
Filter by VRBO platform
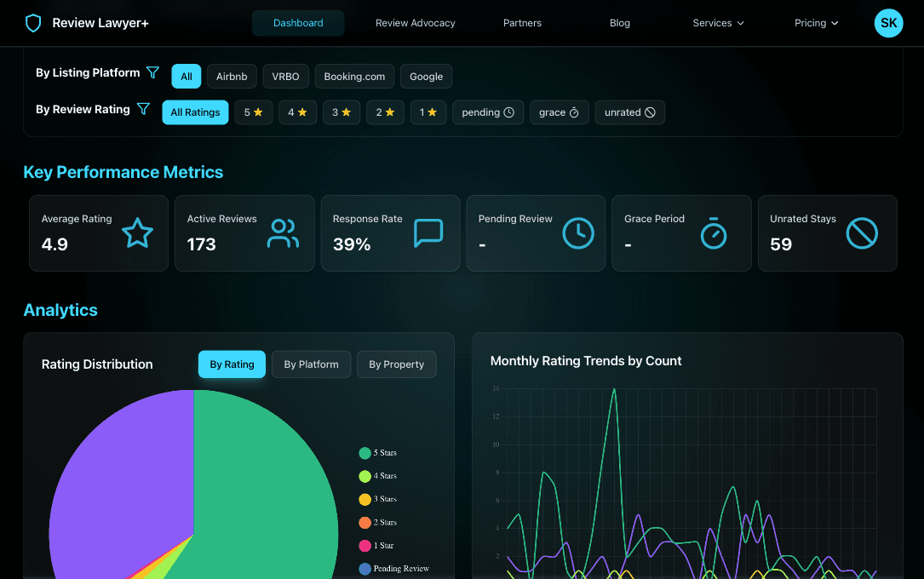(285, 77)
